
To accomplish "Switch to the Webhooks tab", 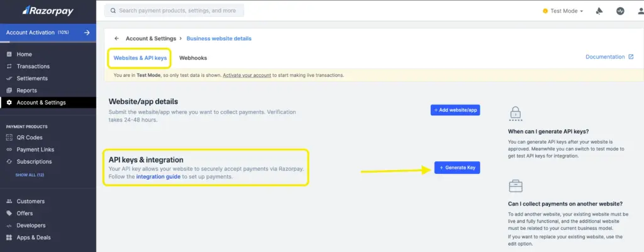I will pos(193,58).
